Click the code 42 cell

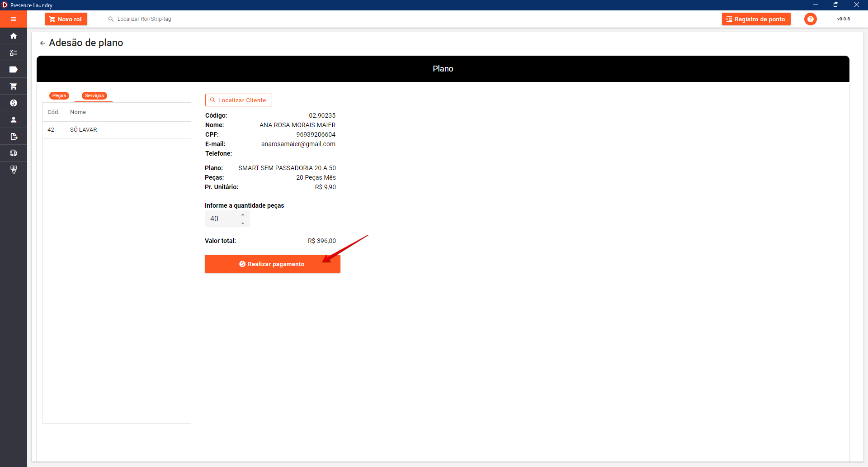coord(51,130)
